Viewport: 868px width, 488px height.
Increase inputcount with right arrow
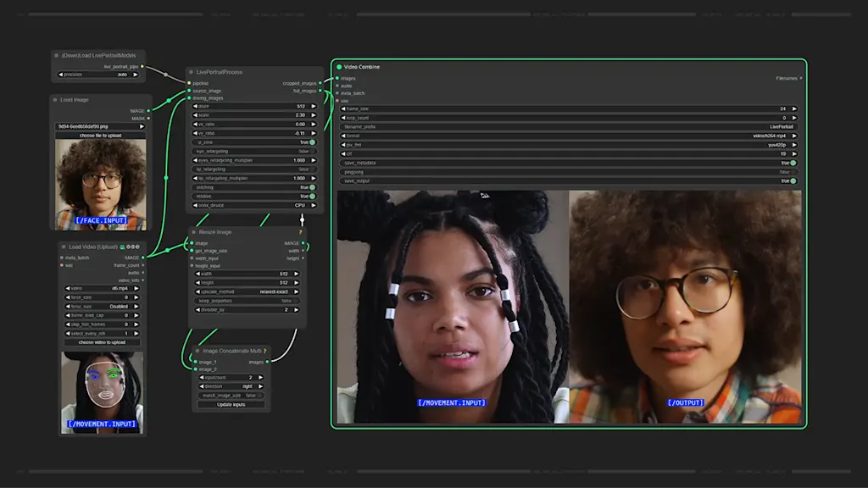tap(260, 377)
